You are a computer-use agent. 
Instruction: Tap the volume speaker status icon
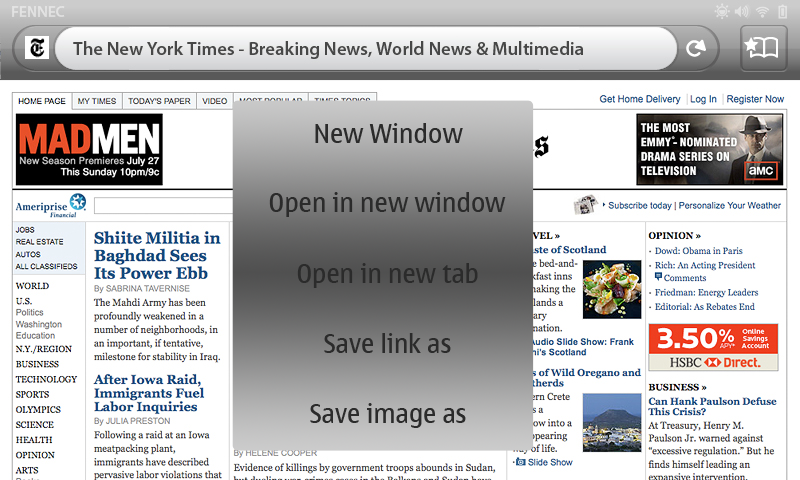742,11
